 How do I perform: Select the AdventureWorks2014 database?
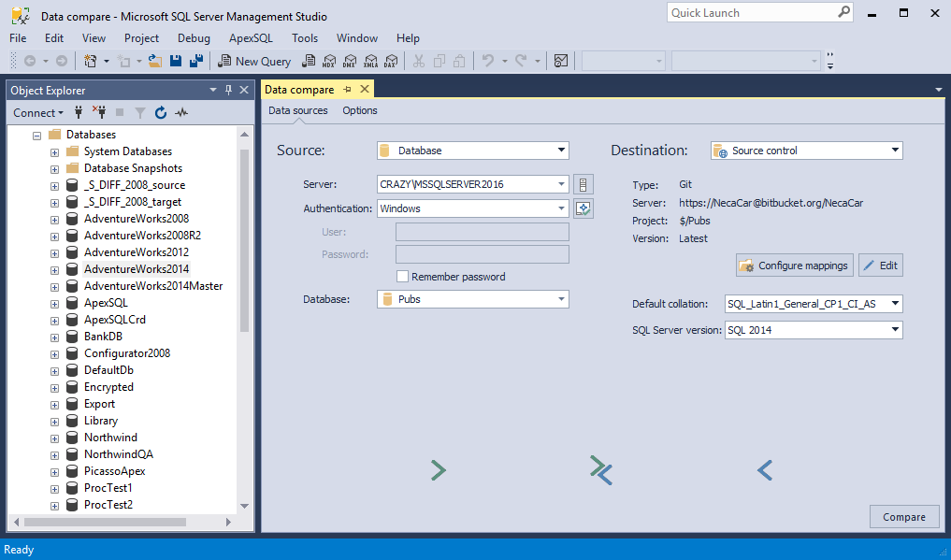[137, 269]
